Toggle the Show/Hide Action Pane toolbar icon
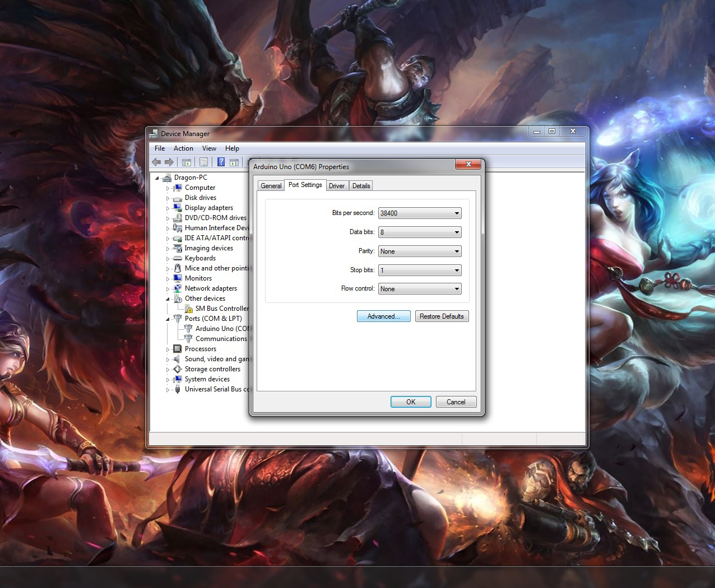This screenshot has width=715, height=588. [234, 162]
